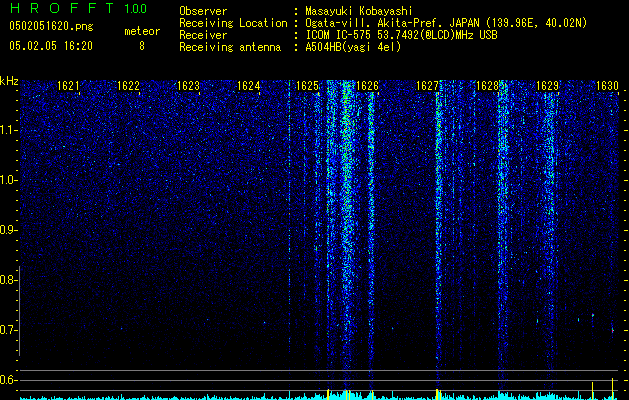Select the ICOM IC-575 receiver details

tap(401, 35)
